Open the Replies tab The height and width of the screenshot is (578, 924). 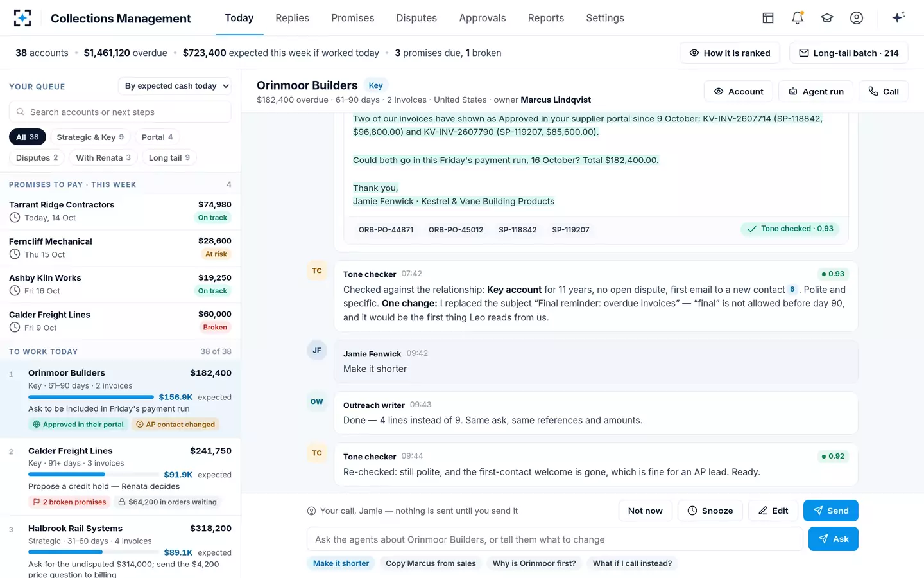(x=293, y=18)
